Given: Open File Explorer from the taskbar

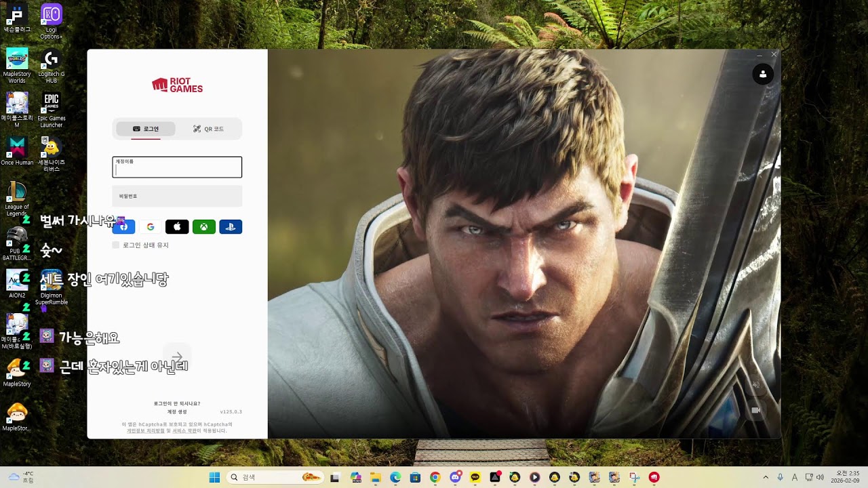Looking at the screenshot, I should (x=376, y=477).
